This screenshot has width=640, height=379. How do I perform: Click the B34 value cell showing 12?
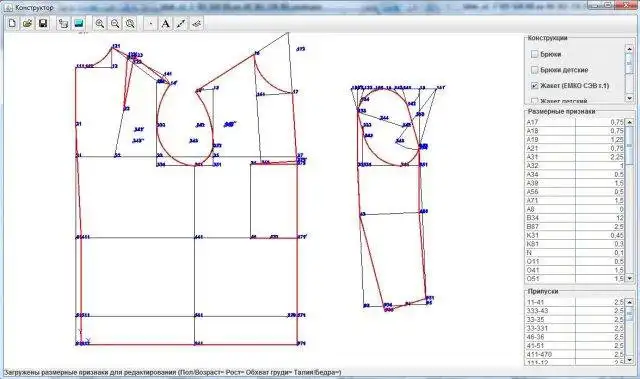[x=600, y=218]
